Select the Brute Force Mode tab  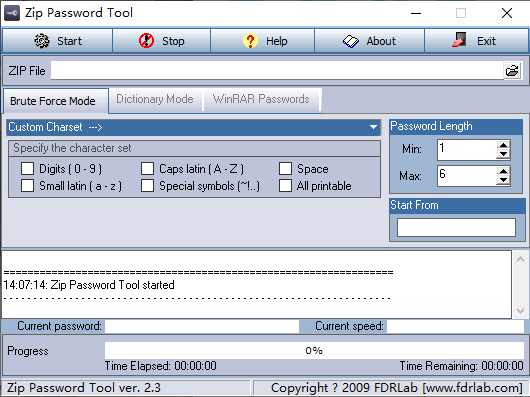point(56,101)
